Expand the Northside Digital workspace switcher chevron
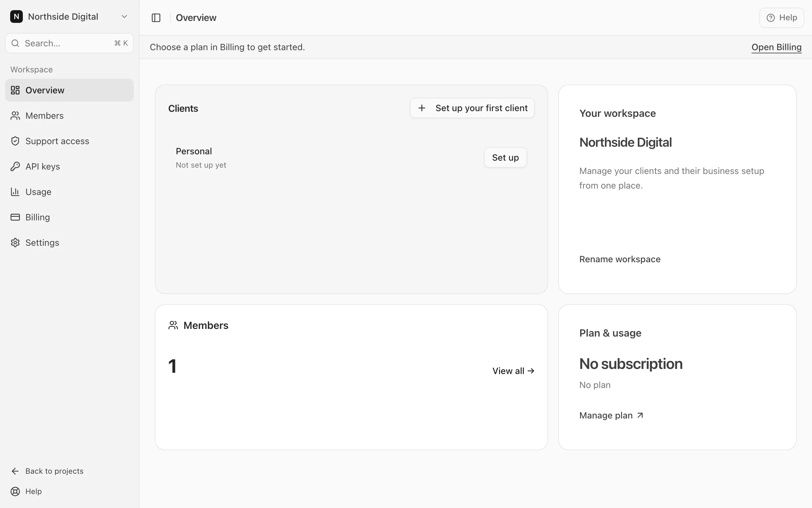 pyautogui.click(x=124, y=17)
